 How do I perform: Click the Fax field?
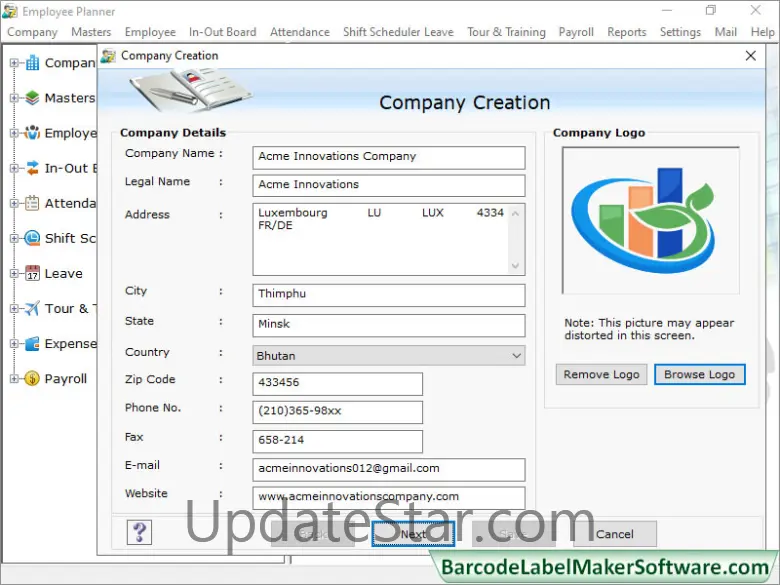tap(337, 441)
